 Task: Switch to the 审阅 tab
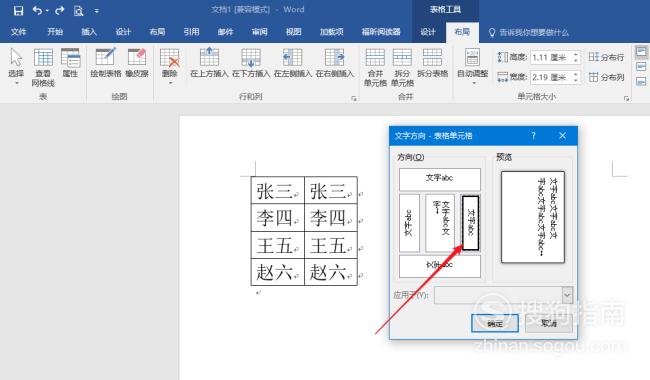[260, 32]
